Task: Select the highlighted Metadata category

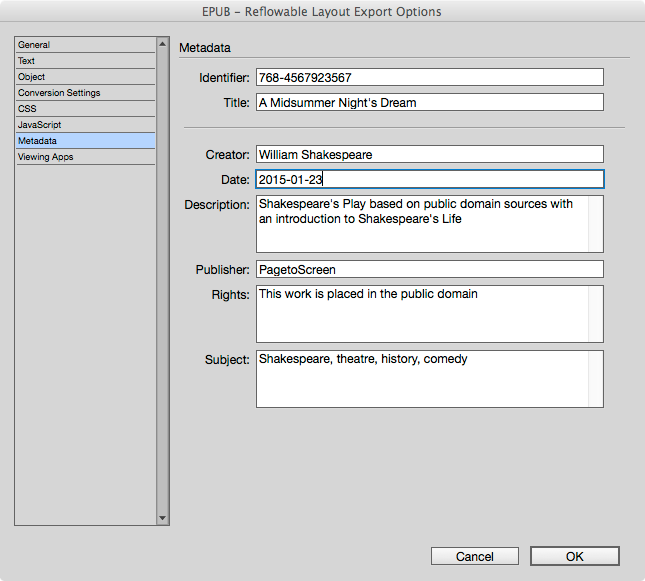Action: (x=86, y=141)
